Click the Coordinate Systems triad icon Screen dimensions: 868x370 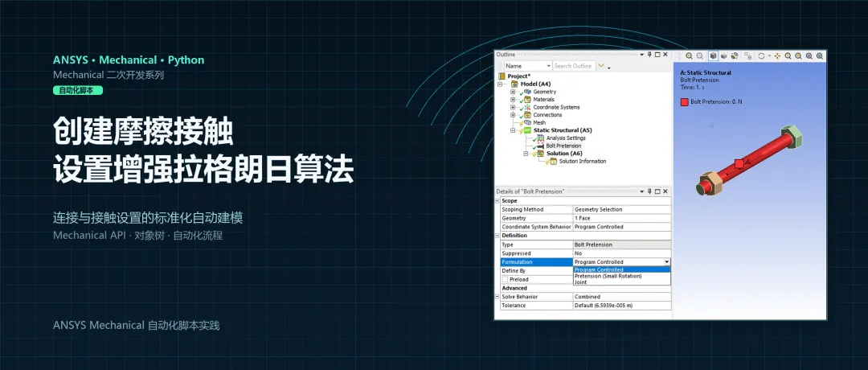527,107
